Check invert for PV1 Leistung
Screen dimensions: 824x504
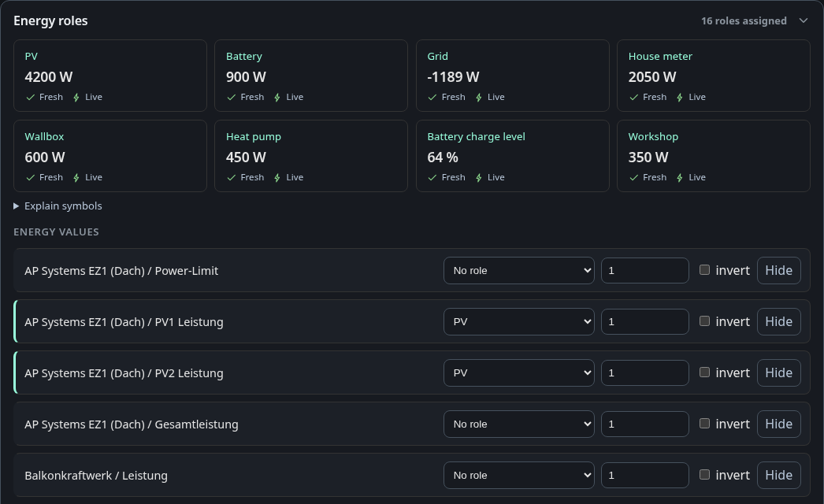tap(705, 321)
